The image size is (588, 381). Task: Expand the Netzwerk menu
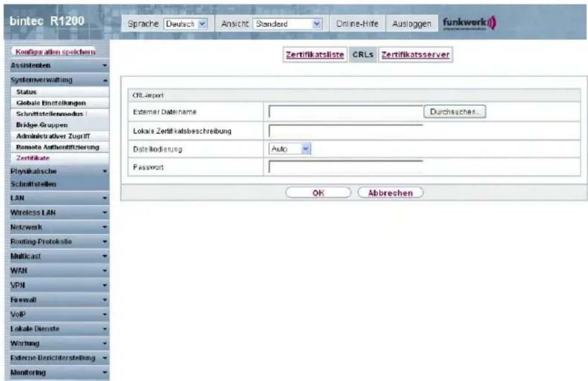pos(58,227)
